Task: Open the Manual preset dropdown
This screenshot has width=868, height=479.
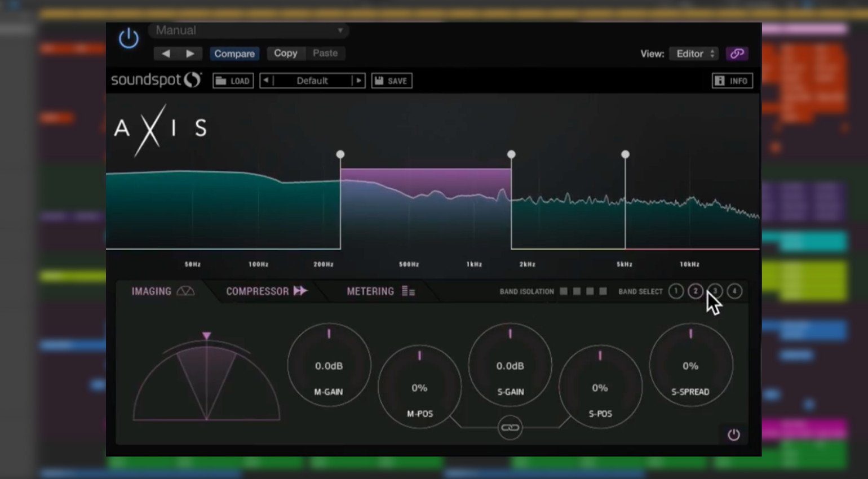Action: tap(249, 30)
